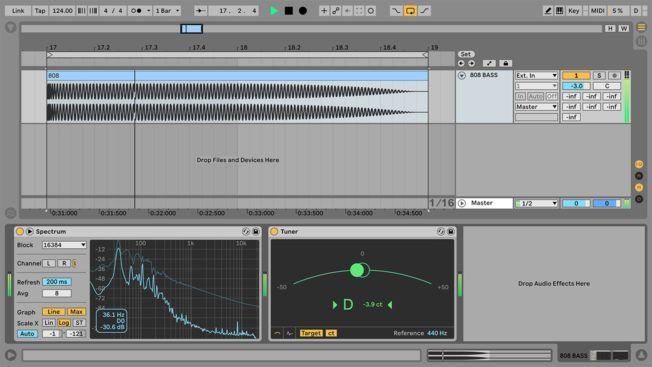
Task: Enable the Punch-In switch
Action: click(x=395, y=11)
